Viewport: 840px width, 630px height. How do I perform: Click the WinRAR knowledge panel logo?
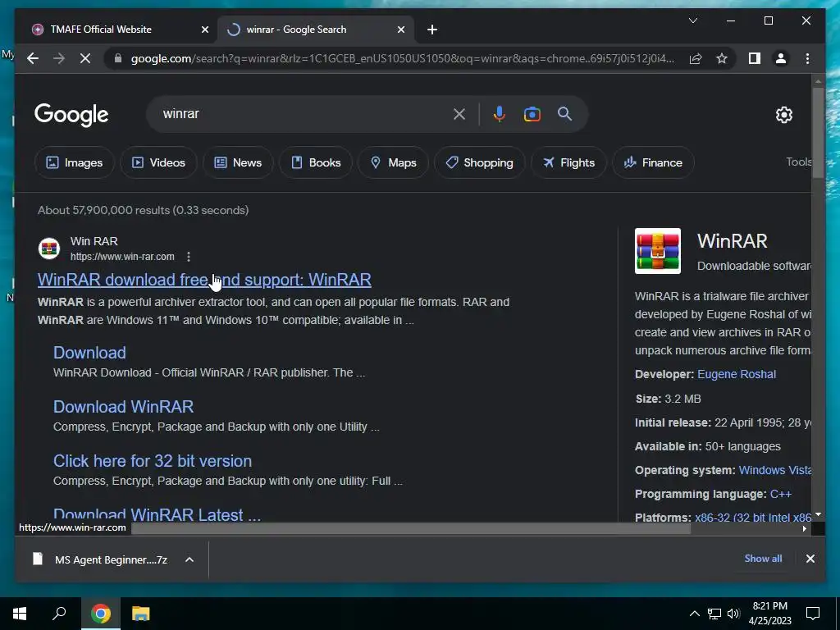tap(658, 251)
